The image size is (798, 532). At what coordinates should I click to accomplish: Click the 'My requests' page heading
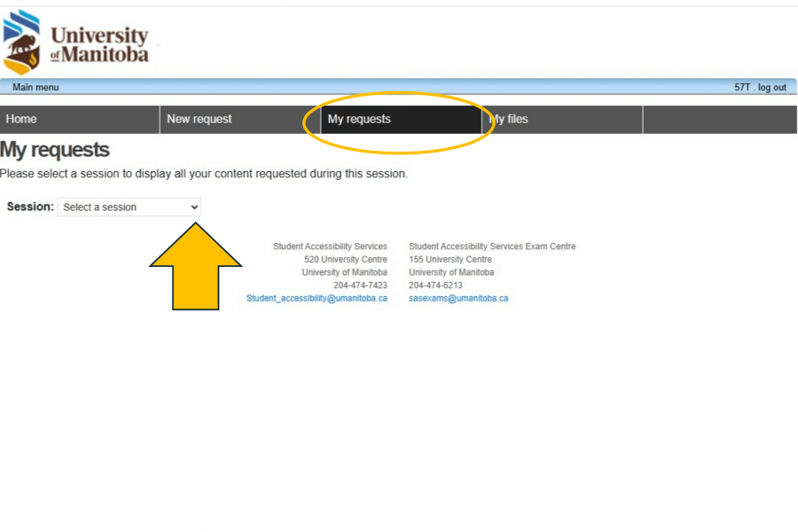[x=55, y=149]
